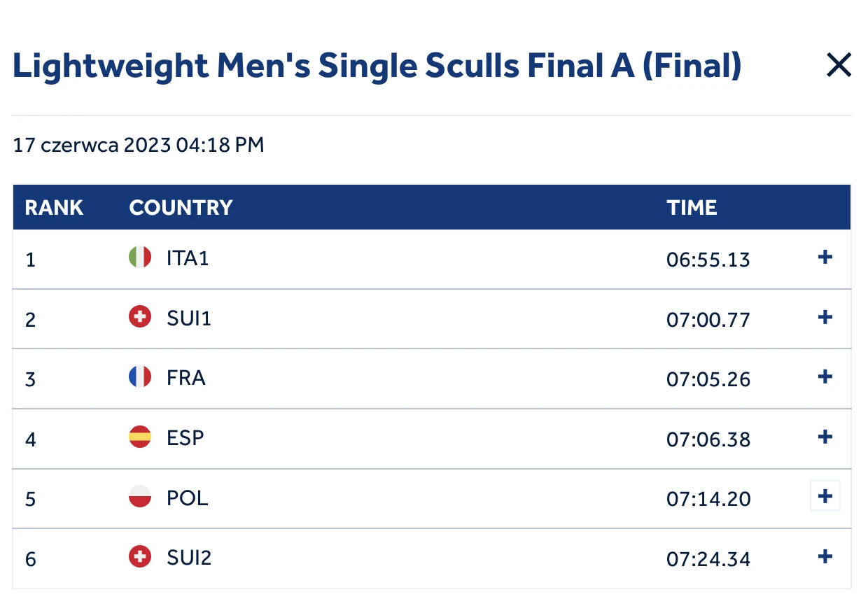Expand the ESP result row
Screen dimensions: 868x599
point(825,437)
